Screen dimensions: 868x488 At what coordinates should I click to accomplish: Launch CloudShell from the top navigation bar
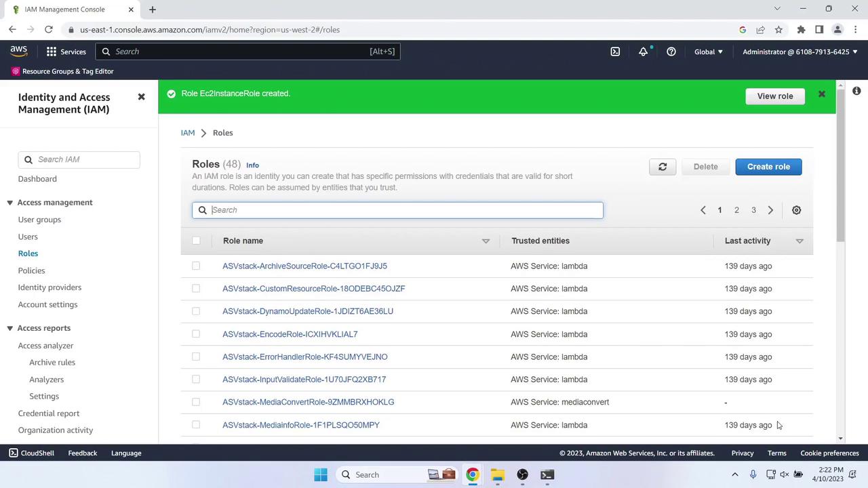click(615, 52)
